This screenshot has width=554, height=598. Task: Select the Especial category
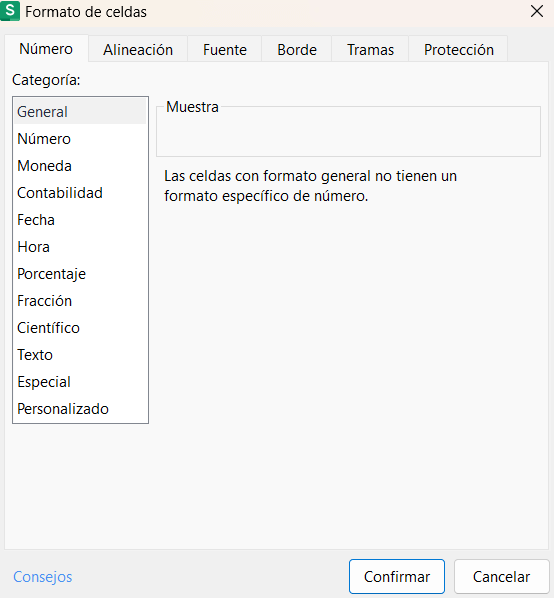click(80, 382)
